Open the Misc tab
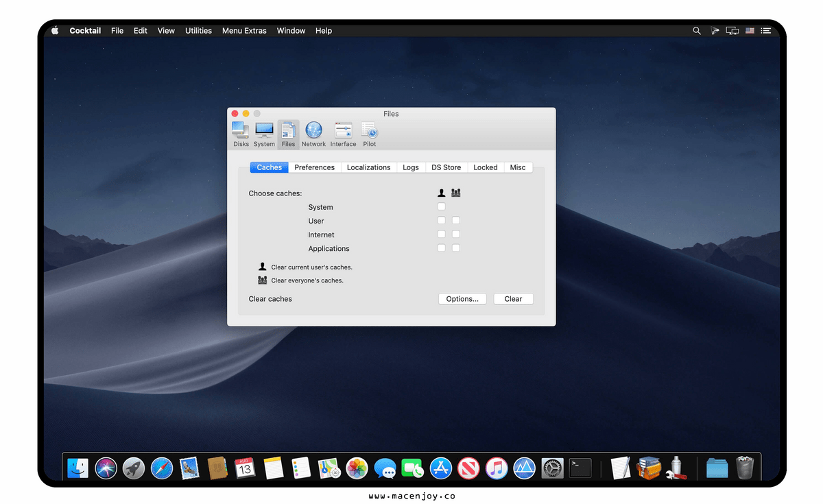823x504 pixels. (x=518, y=167)
